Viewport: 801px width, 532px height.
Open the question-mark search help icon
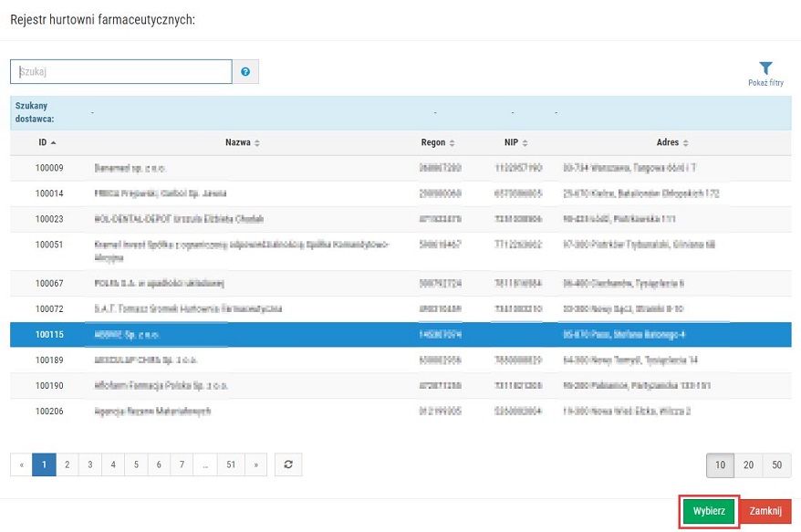[245, 71]
